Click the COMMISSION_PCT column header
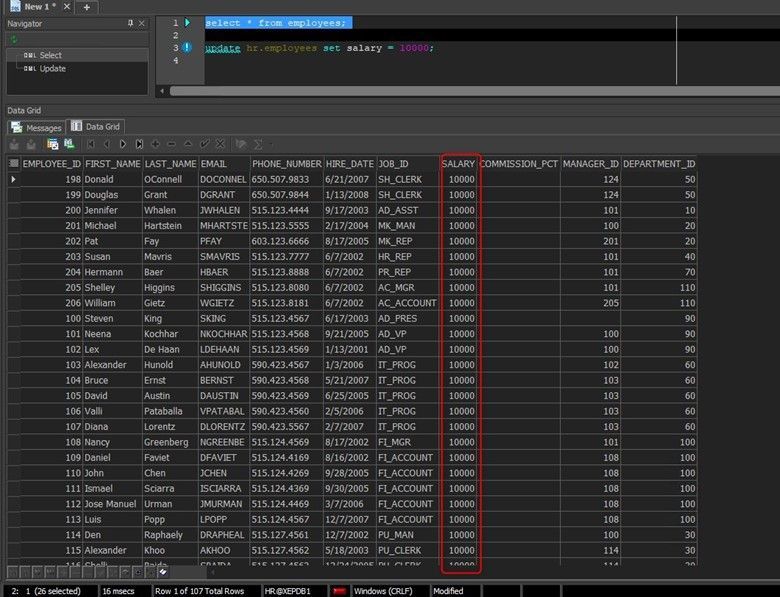This screenshot has height=597, width=780. pos(519,164)
